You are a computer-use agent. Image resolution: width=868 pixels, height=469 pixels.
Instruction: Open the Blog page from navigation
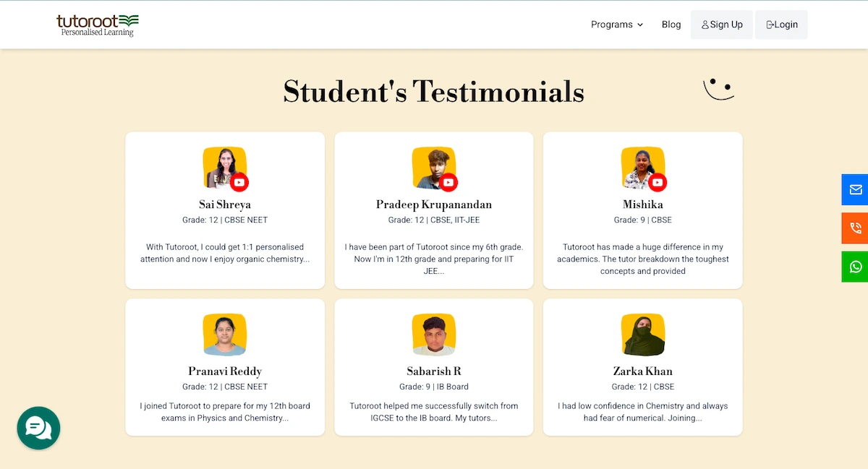(671, 25)
